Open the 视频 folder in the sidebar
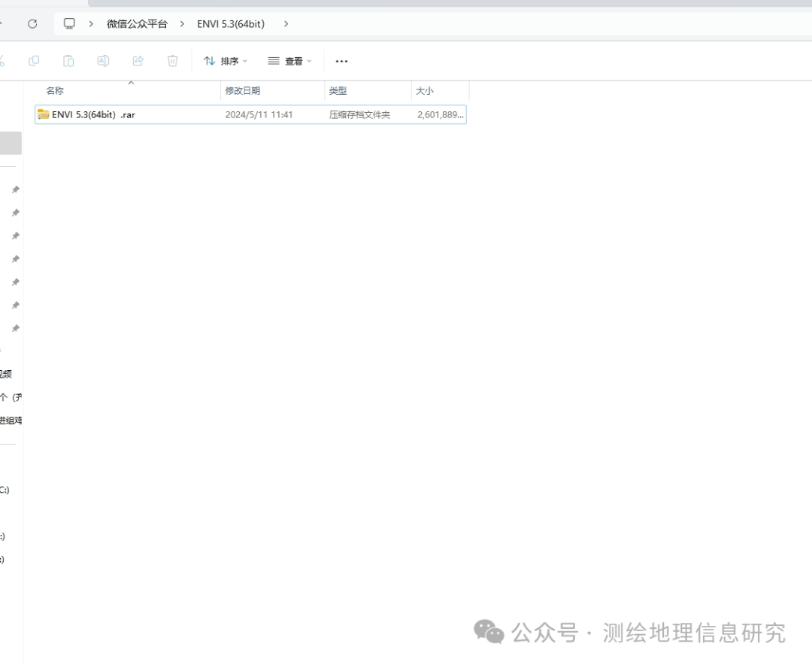Viewport: 812px width, 665px height. pyautogui.click(x=8, y=373)
